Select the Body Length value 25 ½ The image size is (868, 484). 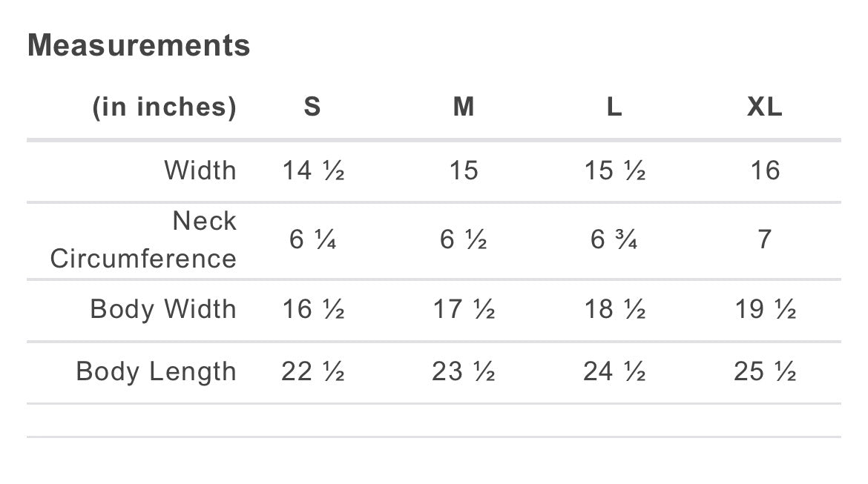[765, 371]
